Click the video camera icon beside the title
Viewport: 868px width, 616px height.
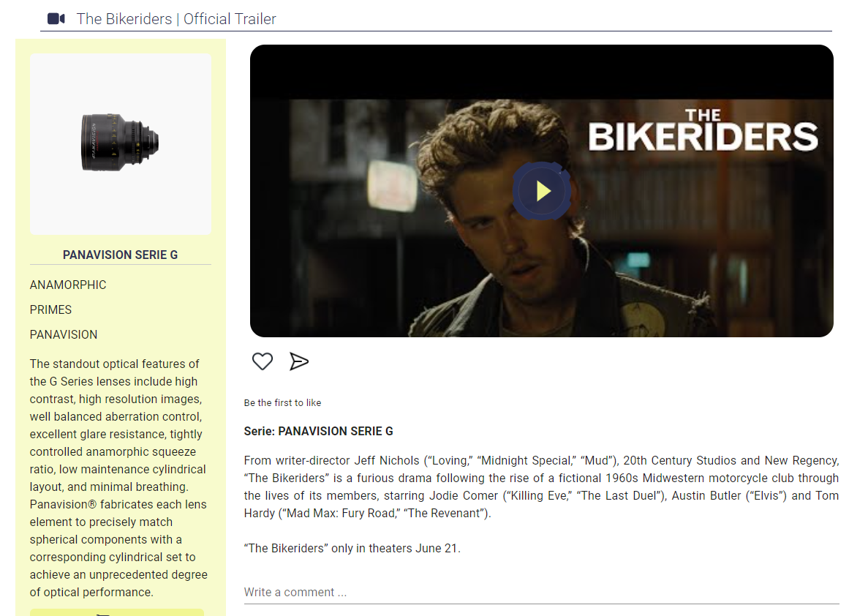click(56, 19)
